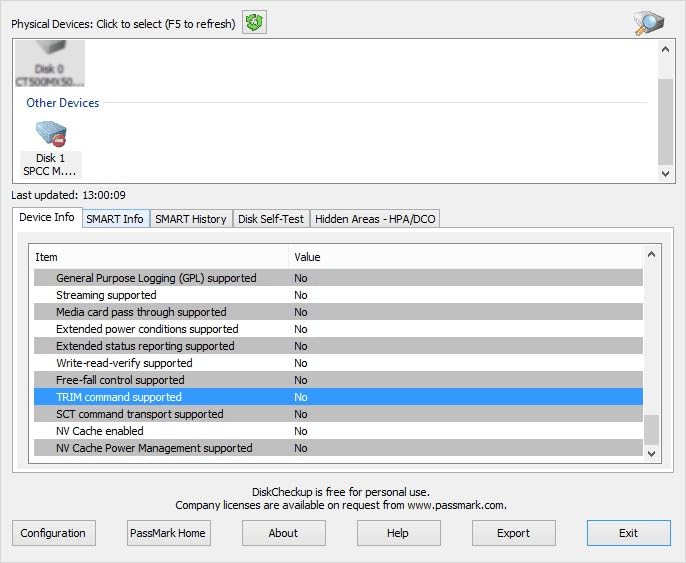Click the Other Devices group header
The width and height of the screenshot is (686, 563).
click(x=63, y=103)
